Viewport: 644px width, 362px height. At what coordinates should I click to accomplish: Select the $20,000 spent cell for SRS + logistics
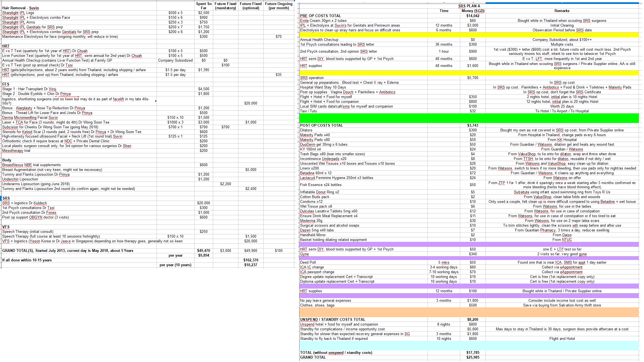(204, 203)
